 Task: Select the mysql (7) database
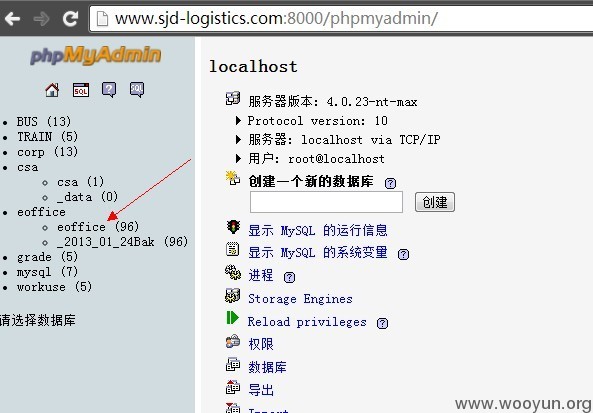(47, 272)
